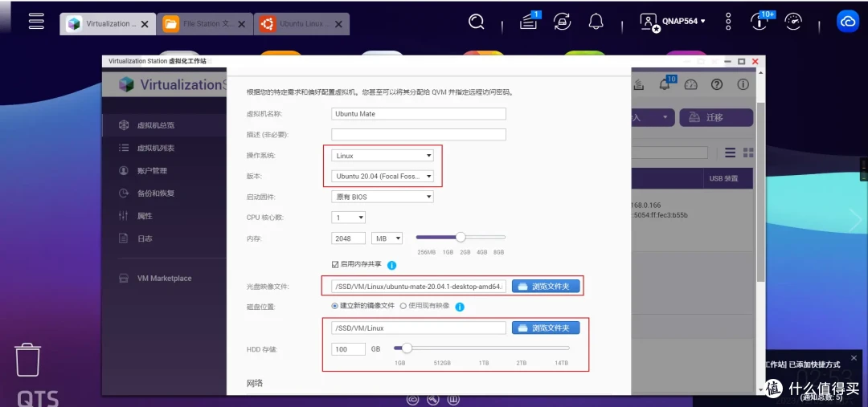Click the VM list search field
The image size is (868, 407).
coord(669,153)
